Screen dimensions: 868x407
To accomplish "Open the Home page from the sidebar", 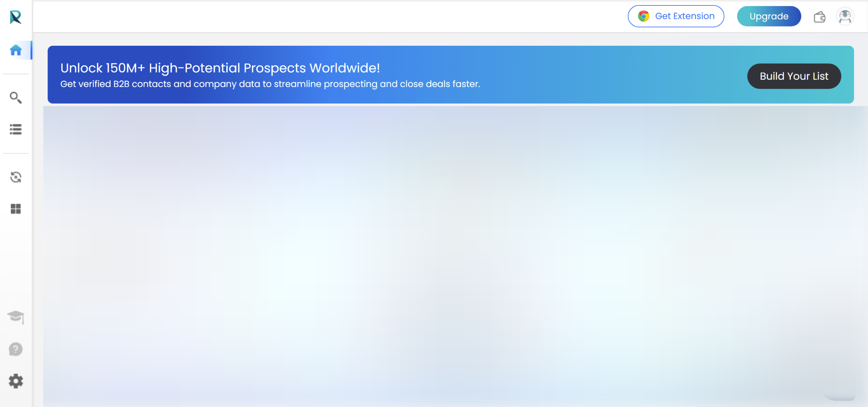I will click(16, 50).
